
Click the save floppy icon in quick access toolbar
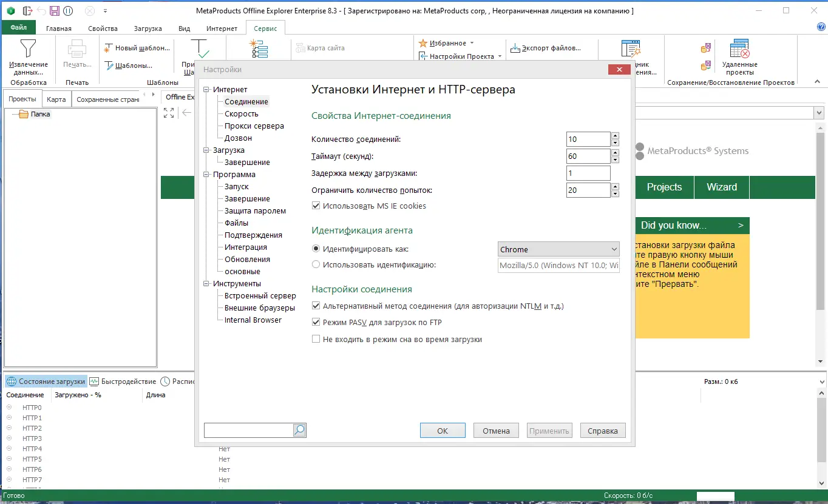click(55, 11)
